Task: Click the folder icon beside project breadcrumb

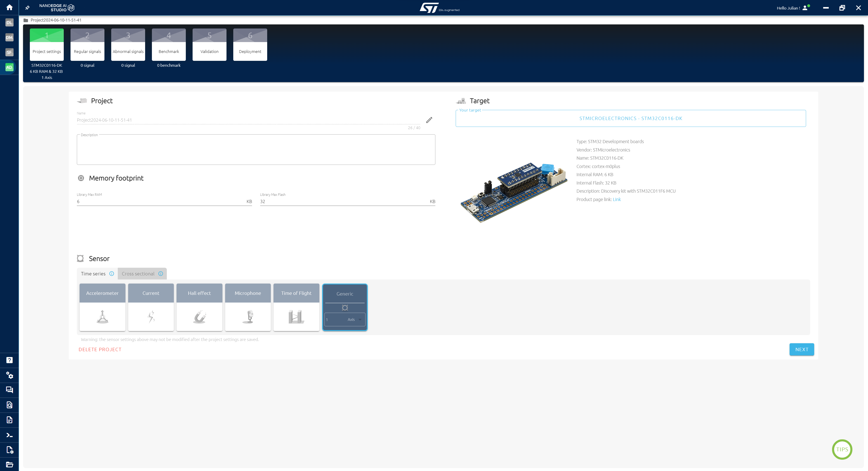Action: point(26,20)
